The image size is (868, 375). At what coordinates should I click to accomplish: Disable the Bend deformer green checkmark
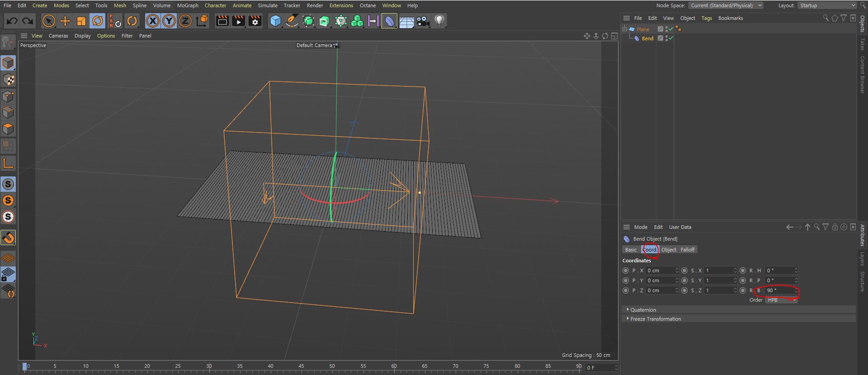point(671,38)
